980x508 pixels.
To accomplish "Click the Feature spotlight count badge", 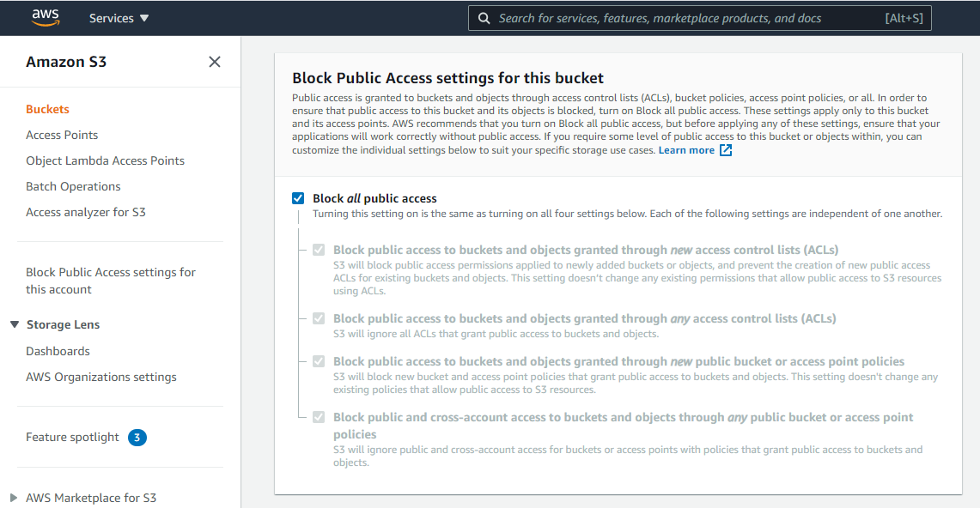I will [137, 438].
